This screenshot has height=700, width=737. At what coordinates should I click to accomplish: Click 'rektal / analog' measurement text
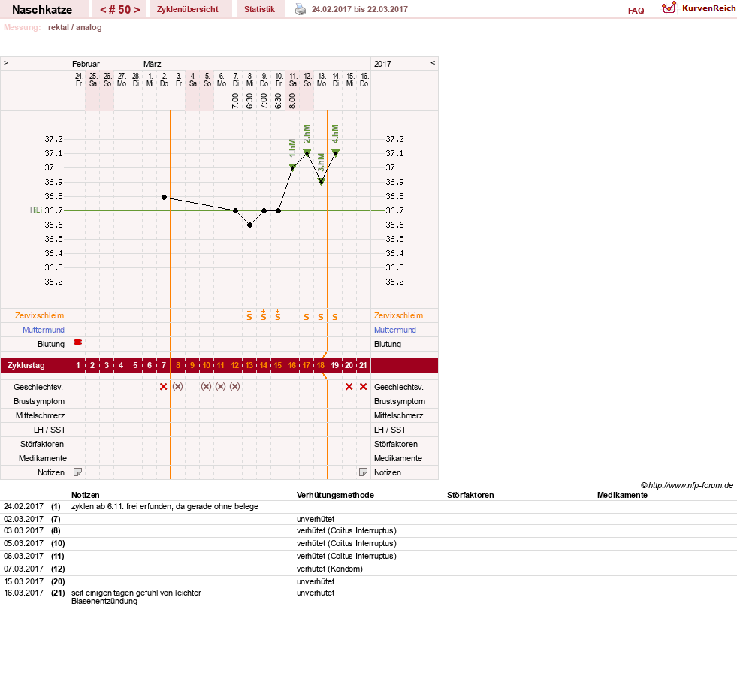point(74,27)
